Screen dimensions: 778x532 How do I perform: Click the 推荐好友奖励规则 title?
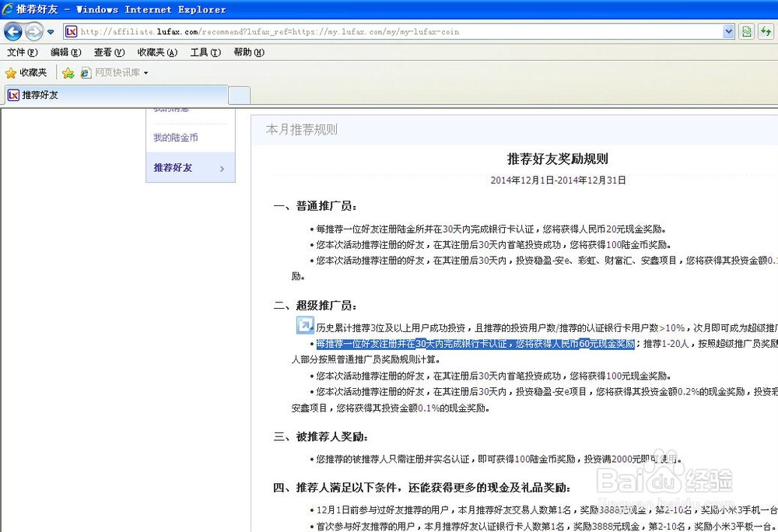(x=557, y=159)
